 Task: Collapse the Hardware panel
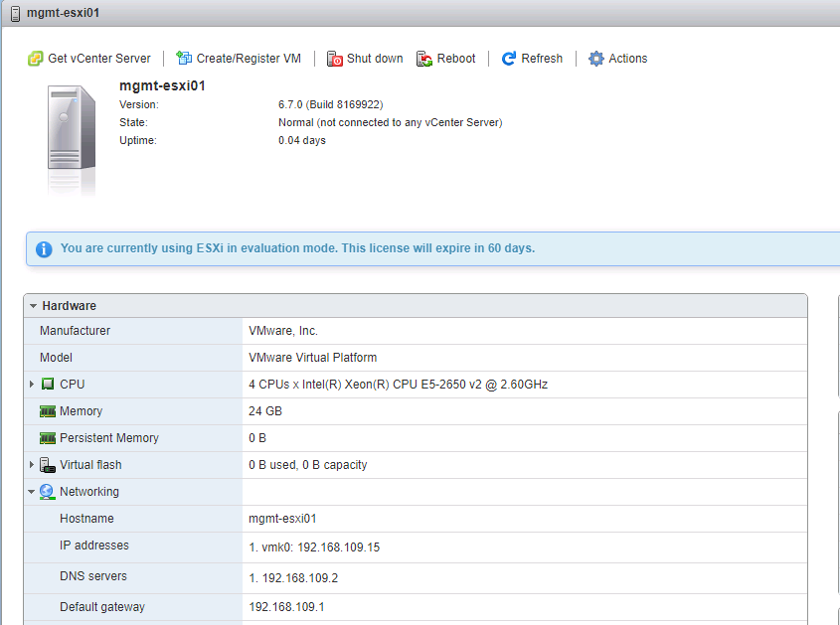[34, 305]
